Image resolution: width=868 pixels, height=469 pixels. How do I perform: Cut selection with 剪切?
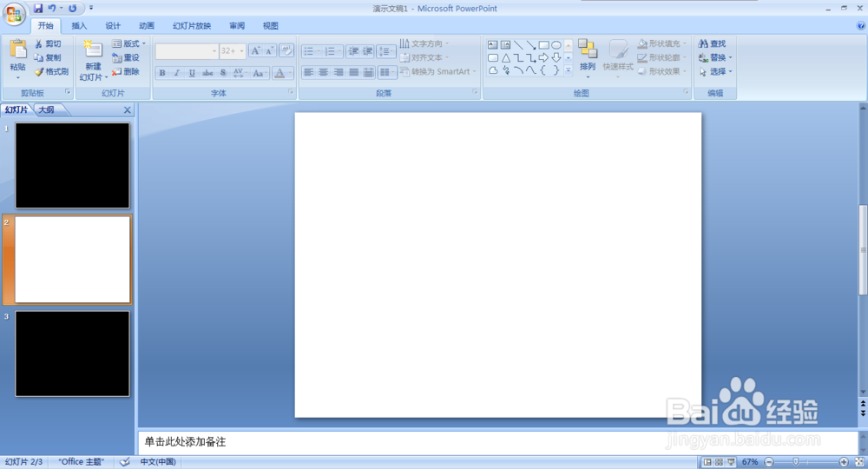[48, 43]
